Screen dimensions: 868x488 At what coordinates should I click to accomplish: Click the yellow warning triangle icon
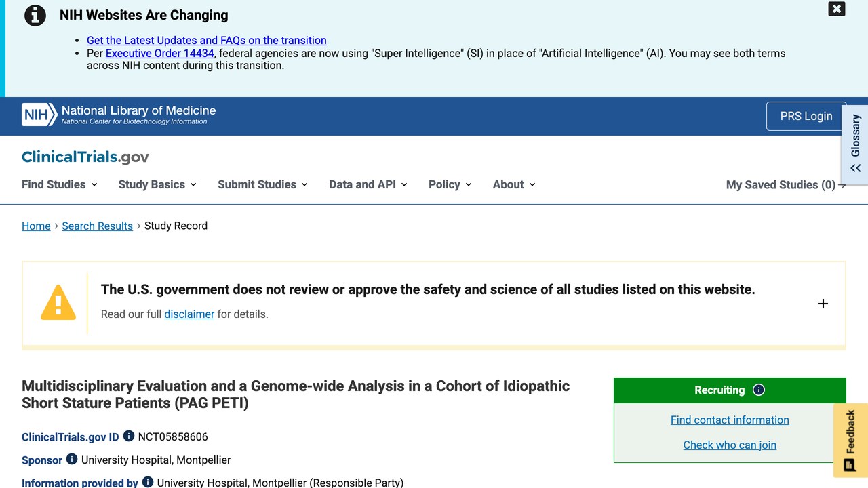[x=58, y=302]
